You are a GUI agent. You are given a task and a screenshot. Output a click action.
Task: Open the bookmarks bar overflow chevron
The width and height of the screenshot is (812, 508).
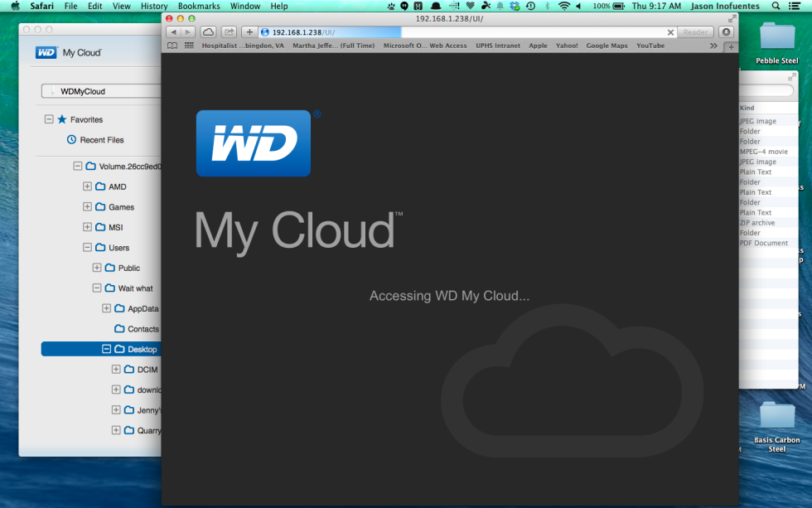pos(714,46)
